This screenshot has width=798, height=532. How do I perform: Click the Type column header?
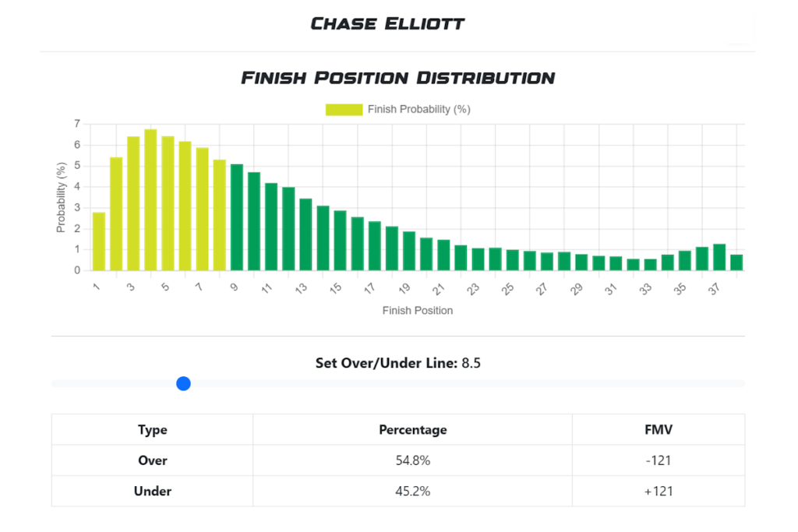153,430
